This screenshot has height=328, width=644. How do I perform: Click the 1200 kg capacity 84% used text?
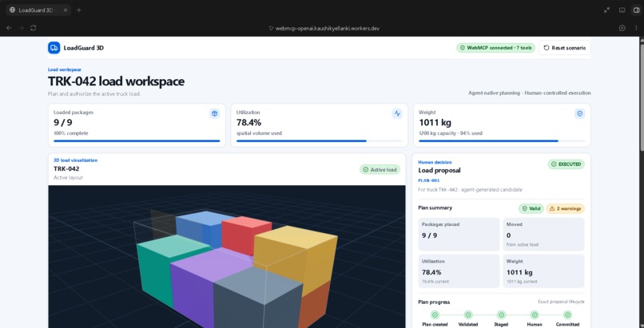pyautogui.click(x=451, y=133)
